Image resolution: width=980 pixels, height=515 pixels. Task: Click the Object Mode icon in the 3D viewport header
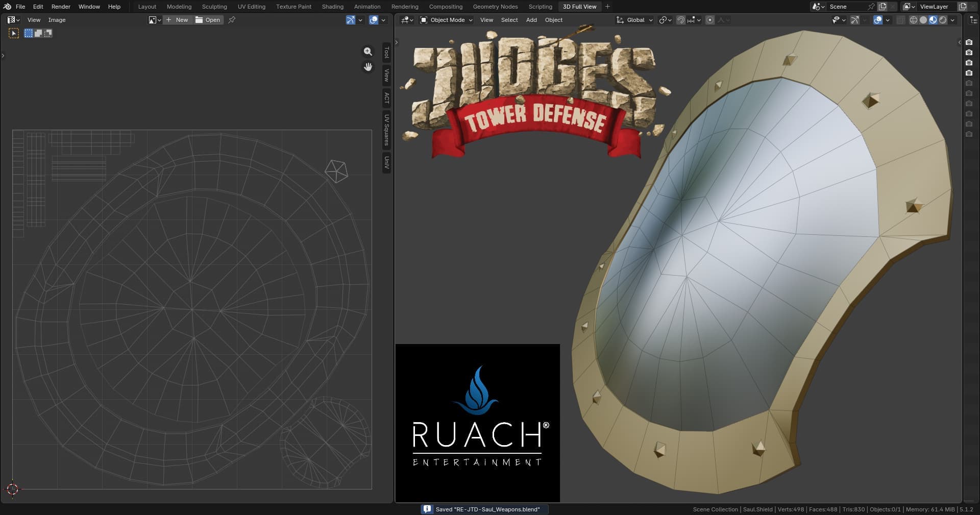click(x=424, y=20)
